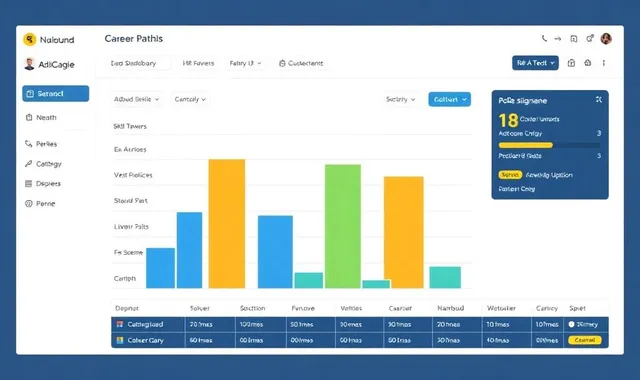Switch to the HR Favers tab
Image resolution: width=640 pixels, height=380 pixels.
198,63
